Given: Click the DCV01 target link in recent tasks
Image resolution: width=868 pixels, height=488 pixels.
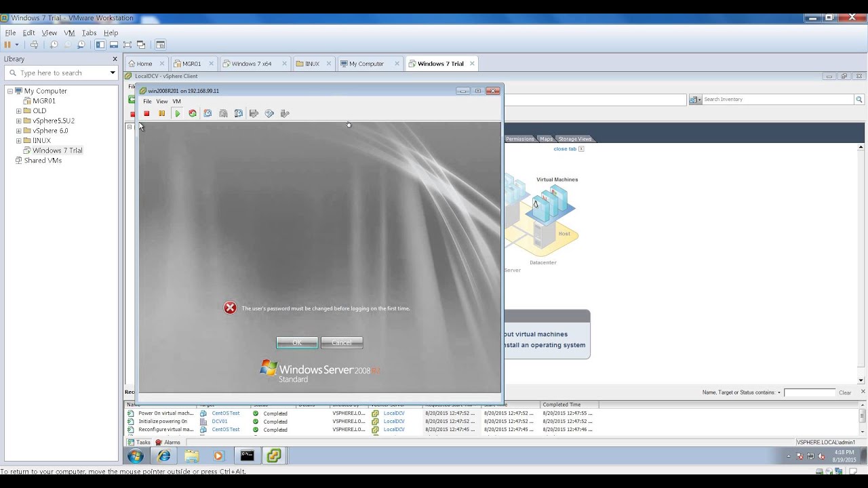Looking at the screenshot, I should (219, 422).
